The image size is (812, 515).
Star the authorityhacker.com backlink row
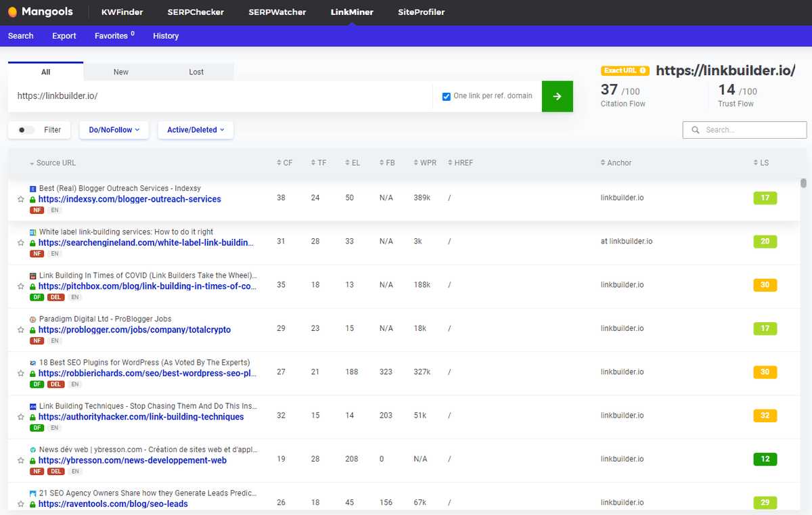[x=21, y=417]
